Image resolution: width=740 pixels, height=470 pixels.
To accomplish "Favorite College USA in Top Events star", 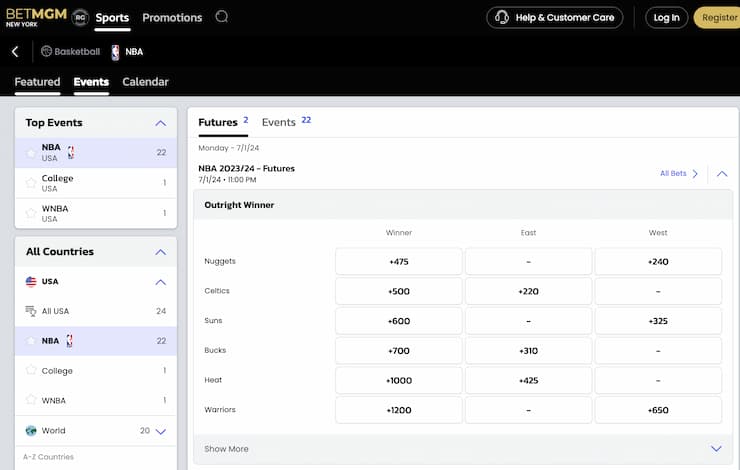I will click(31, 183).
